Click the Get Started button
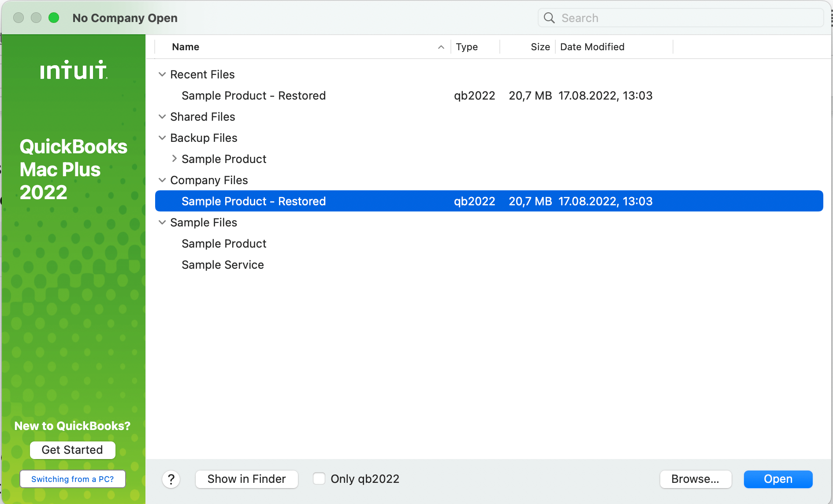Viewport: 833px width, 504px height. pos(72,450)
